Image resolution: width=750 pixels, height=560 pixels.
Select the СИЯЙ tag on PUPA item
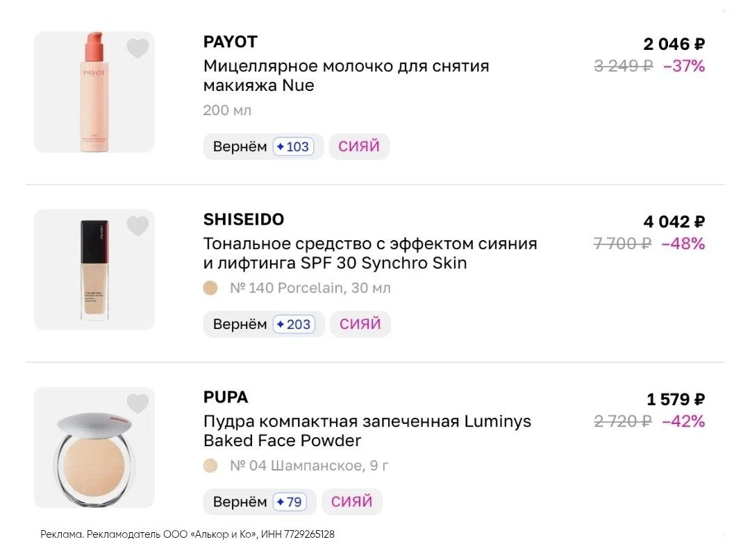(351, 502)
